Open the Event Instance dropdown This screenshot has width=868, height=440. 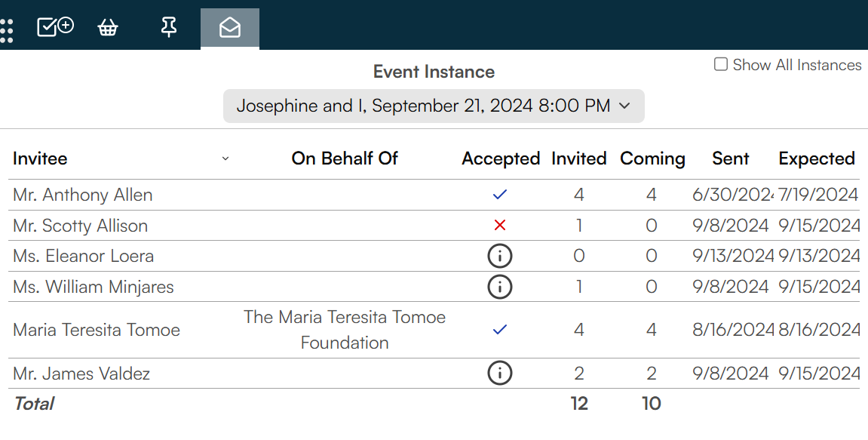pyautogui.click(x=434, y=106)
